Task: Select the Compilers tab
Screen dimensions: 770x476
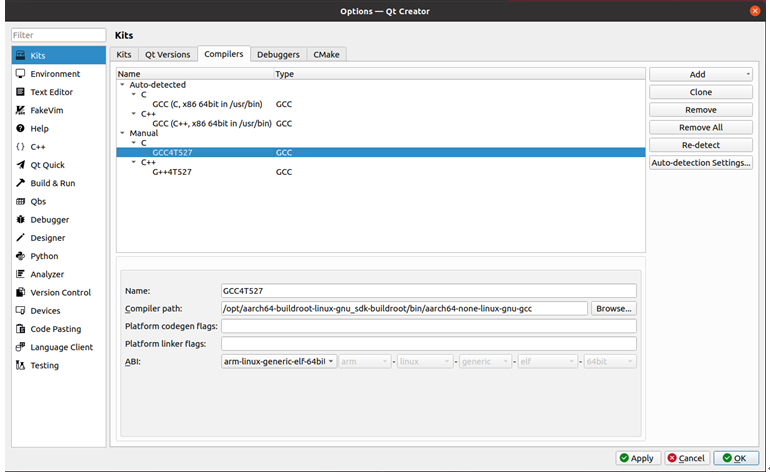Action: pos(224,54)
